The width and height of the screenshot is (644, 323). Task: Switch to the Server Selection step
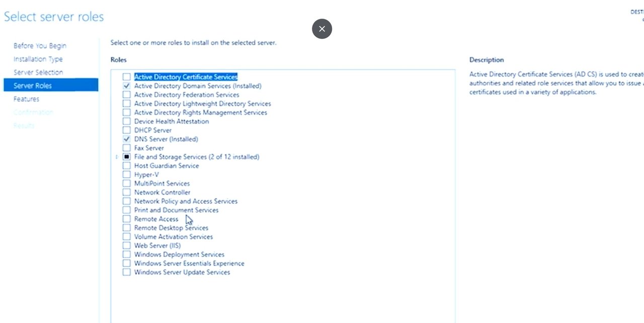click(x=38, y=73)
